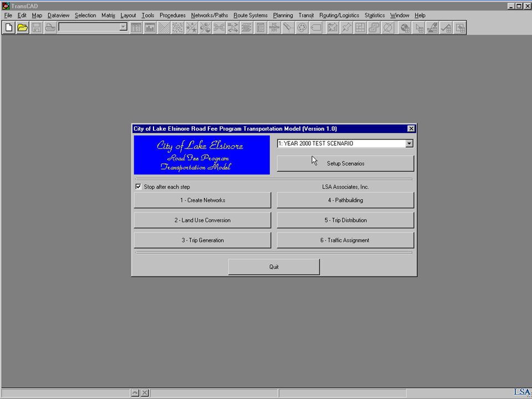This screenshot has height=399, width=532.
Task: Open the Help menu
Action: point(420,16)
